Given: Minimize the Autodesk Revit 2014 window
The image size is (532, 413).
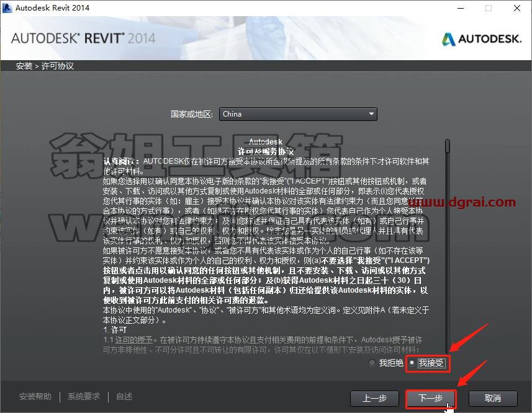Looking at the screenshot, I should [x=461, y=8].
